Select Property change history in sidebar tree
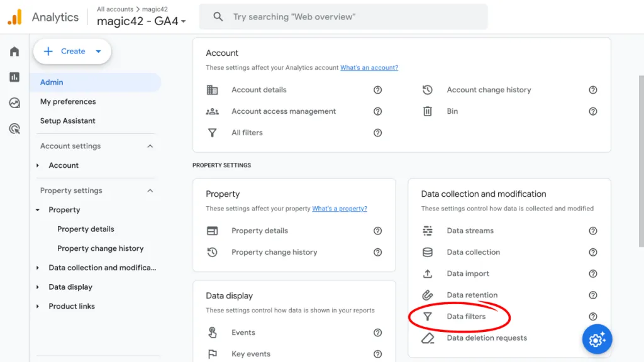The image size is (644, 362). [x=101, y=248]
